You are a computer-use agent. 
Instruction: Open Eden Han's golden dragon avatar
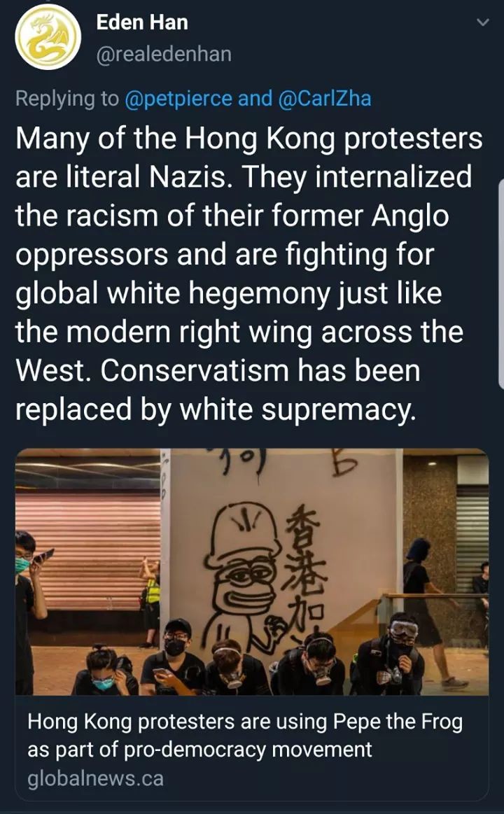click(48, 37)
